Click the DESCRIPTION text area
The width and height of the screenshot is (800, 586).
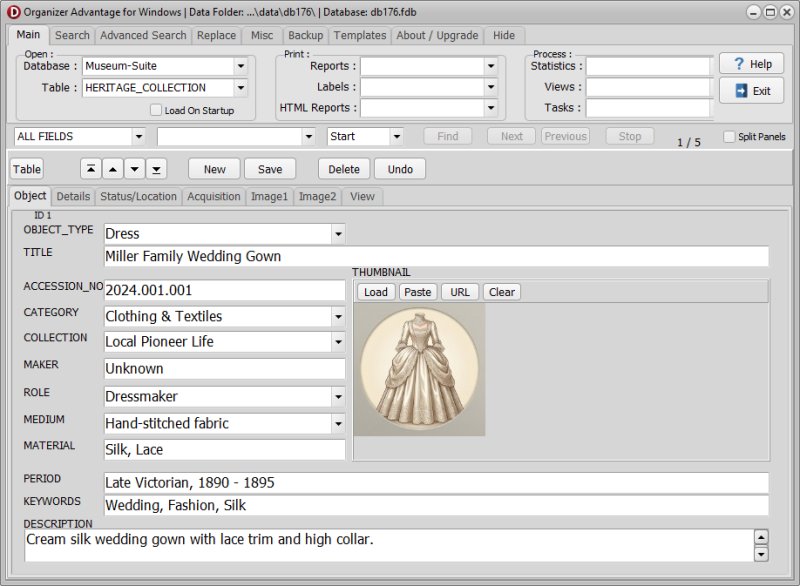pyautogui.click(x=389, y=545)
